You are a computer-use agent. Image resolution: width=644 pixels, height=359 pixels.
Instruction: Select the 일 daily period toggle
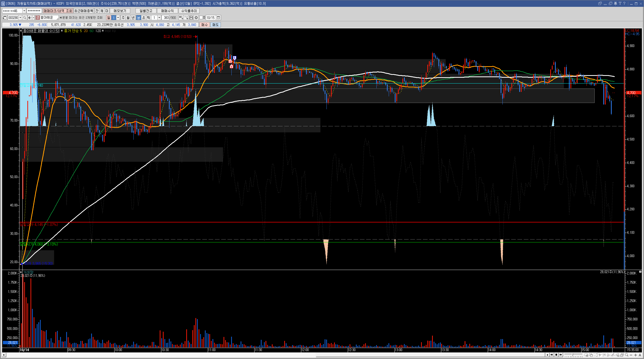pyautogui.click(x=108, y=18)
